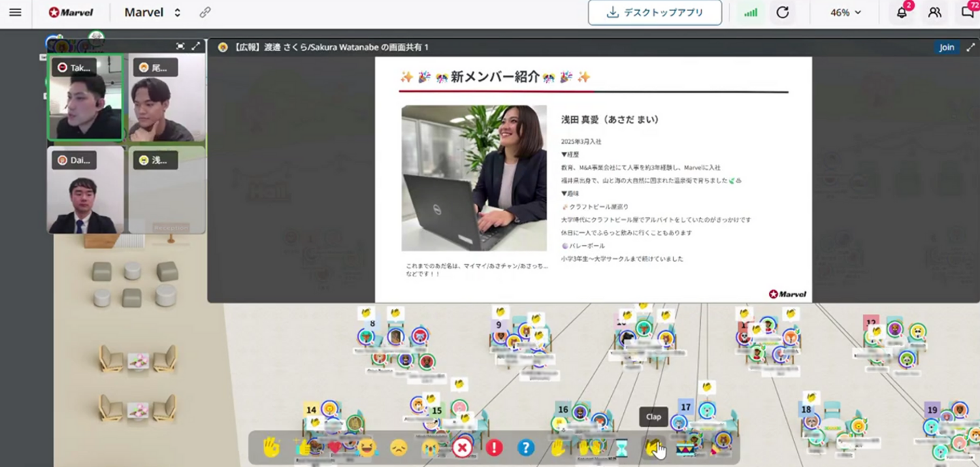980x467 pixels.
Task: Expand the video tiles panel with the diagonal arrows
Action: pos(196,46)
